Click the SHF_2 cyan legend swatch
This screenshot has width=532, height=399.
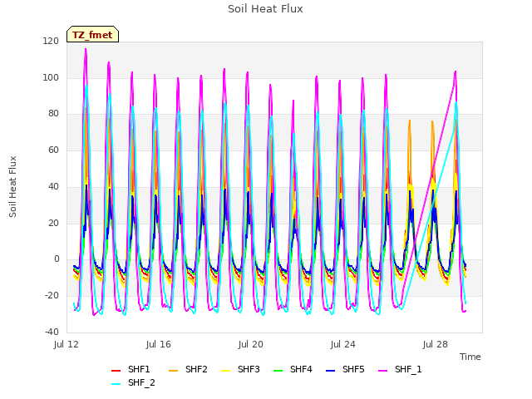[x=116, y=384]
